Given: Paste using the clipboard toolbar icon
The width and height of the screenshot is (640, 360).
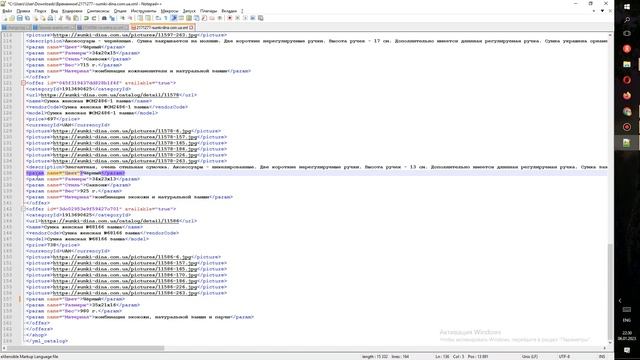Looking at the screenshot, I should [76, 18].
